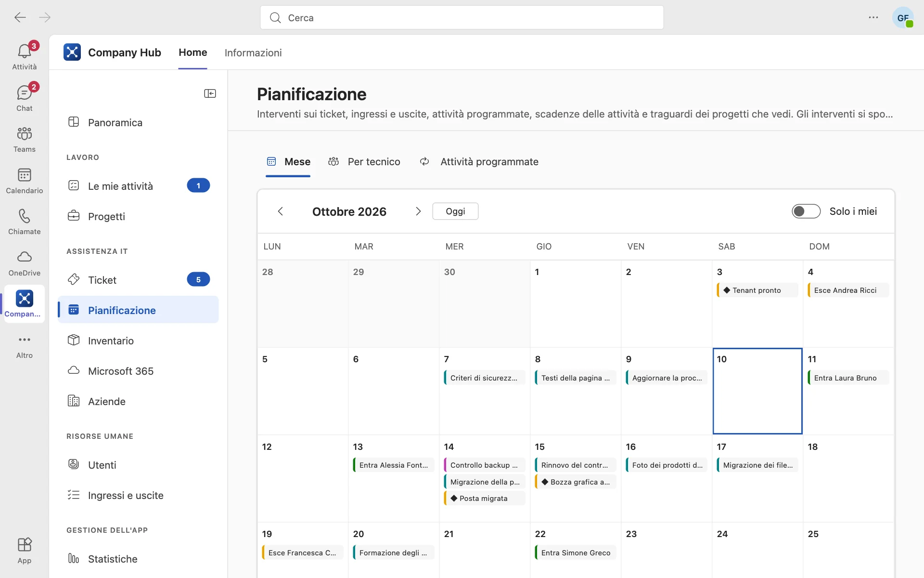The height and width of the screenshot is (578, 924).
Task: Open Calendario in the left rail
Action: point(25,180)
